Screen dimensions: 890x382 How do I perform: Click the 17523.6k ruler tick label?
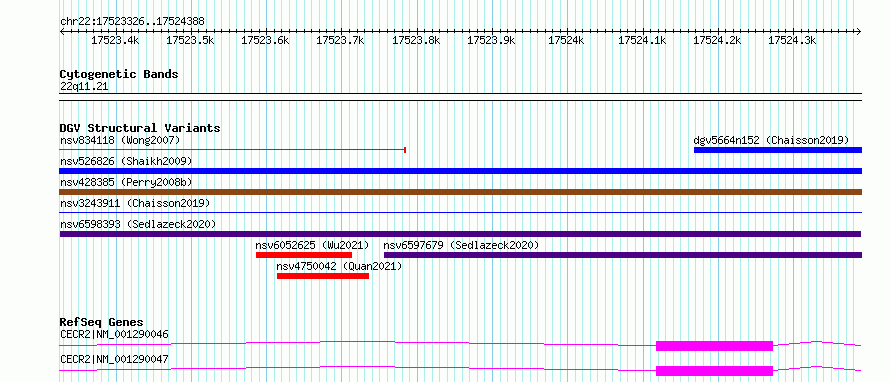point(266,41)
